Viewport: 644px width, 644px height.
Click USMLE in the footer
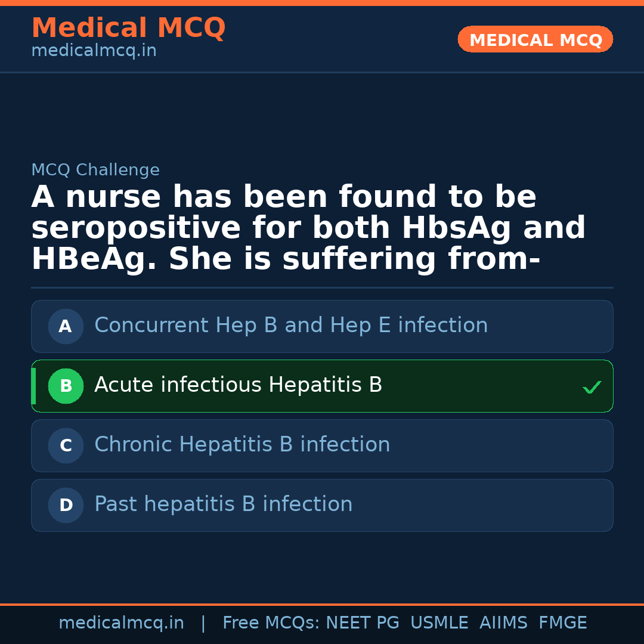439,623
